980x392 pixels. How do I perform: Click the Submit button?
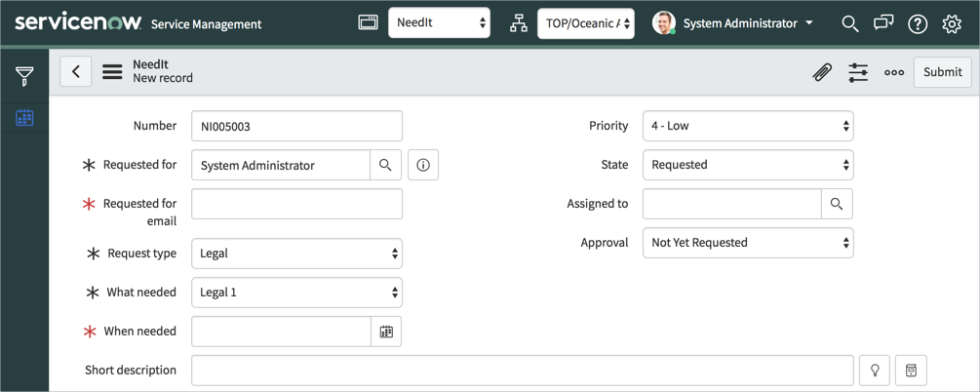[x=942, y=72]
